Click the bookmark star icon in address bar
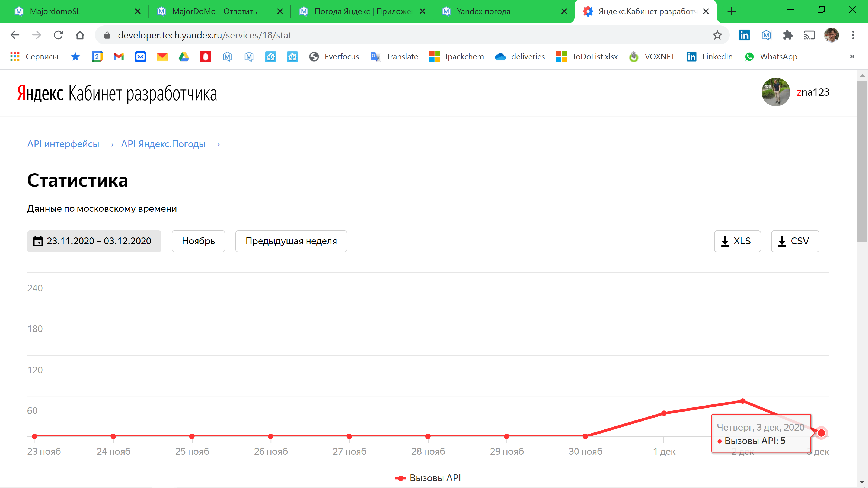This screenshot has width=868, height=488. point(717,35)
